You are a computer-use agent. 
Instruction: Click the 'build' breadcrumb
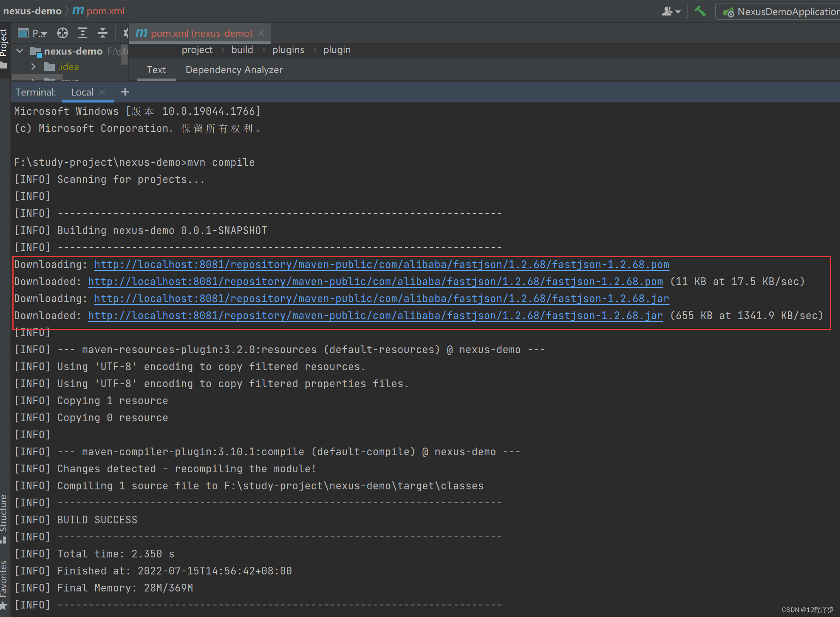coord(242,50)
